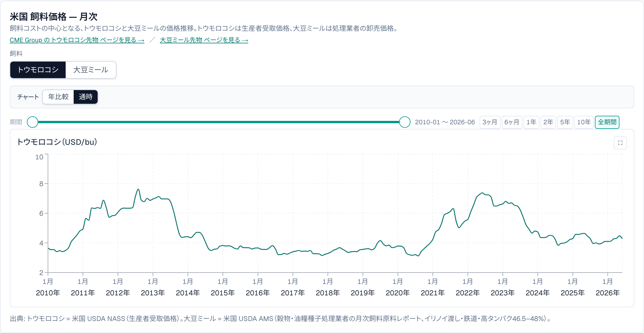Click the 2013年 x-axis label

click(x=153, y=293)
